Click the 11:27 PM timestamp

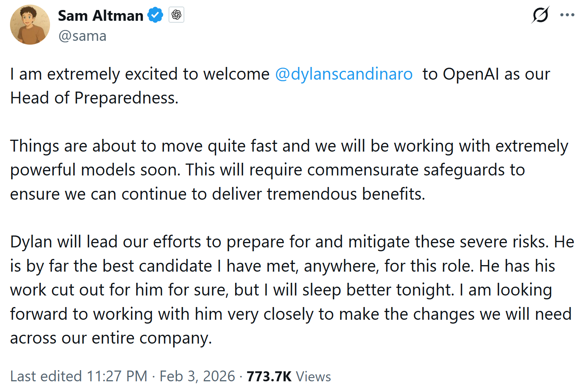click(x=117, y=376)
